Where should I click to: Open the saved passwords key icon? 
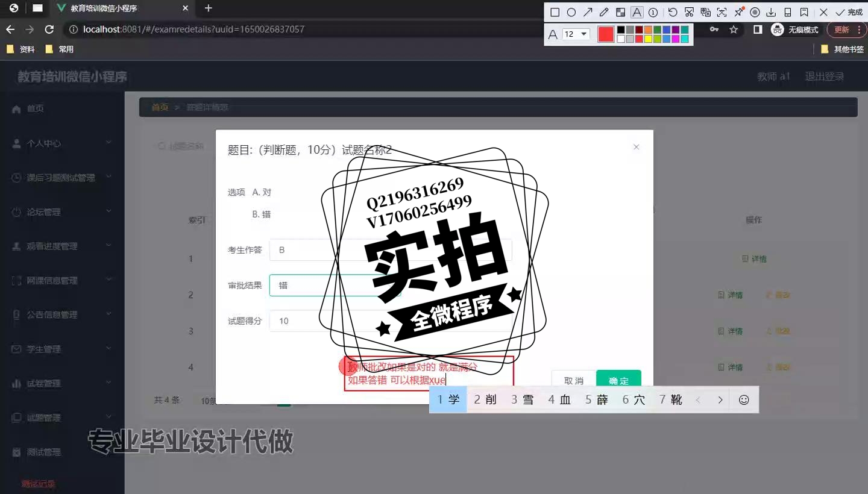714,30
